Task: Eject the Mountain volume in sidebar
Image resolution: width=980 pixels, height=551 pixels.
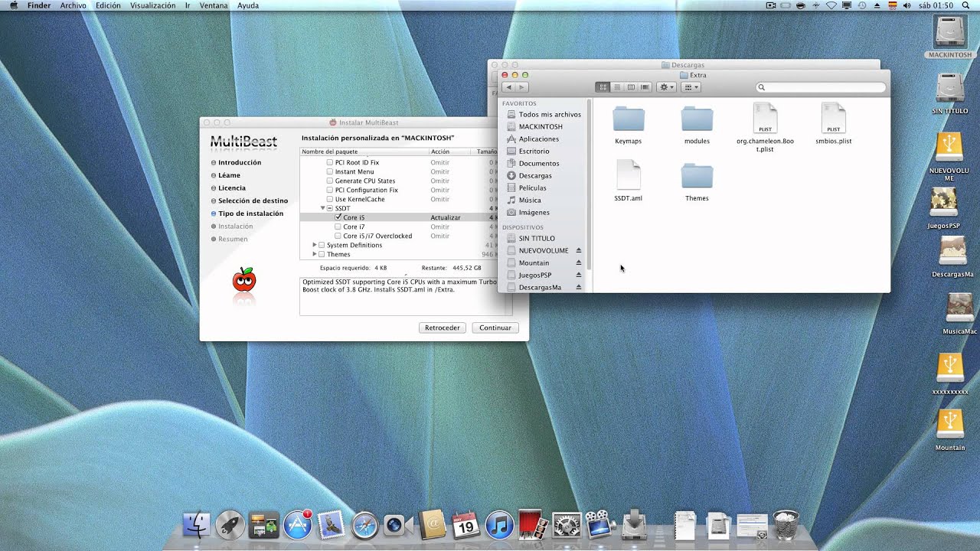Action: [579, 263]
